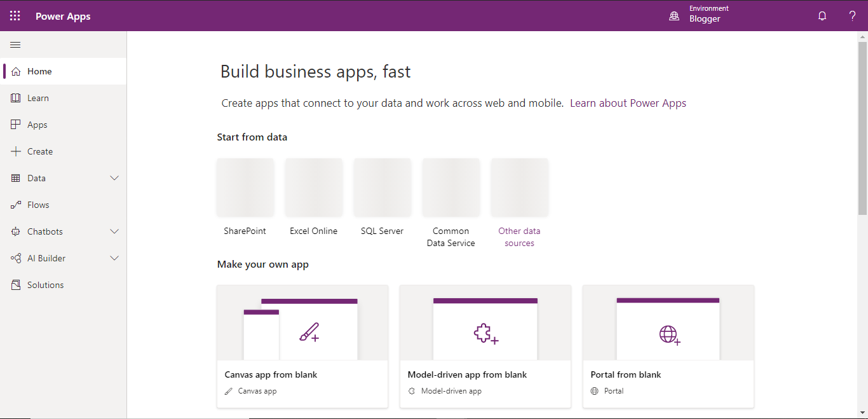Open the Learn about Power Apps link

point(628,102)
